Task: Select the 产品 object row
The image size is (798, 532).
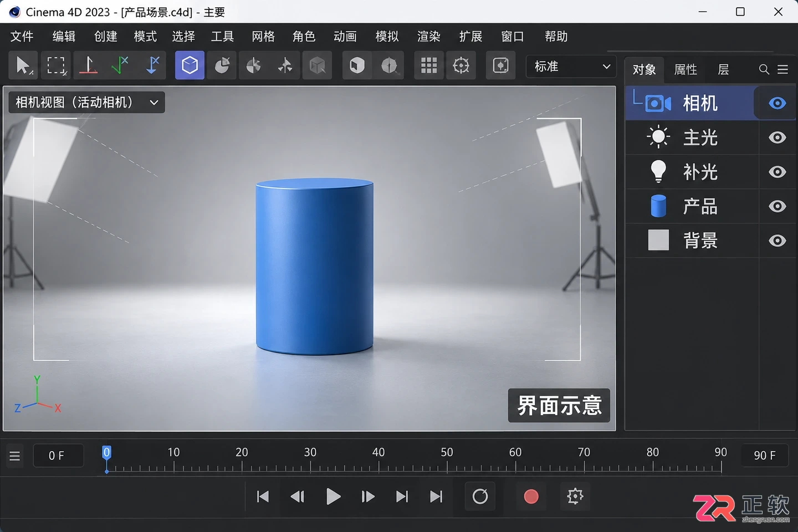Action: [711, 206]
